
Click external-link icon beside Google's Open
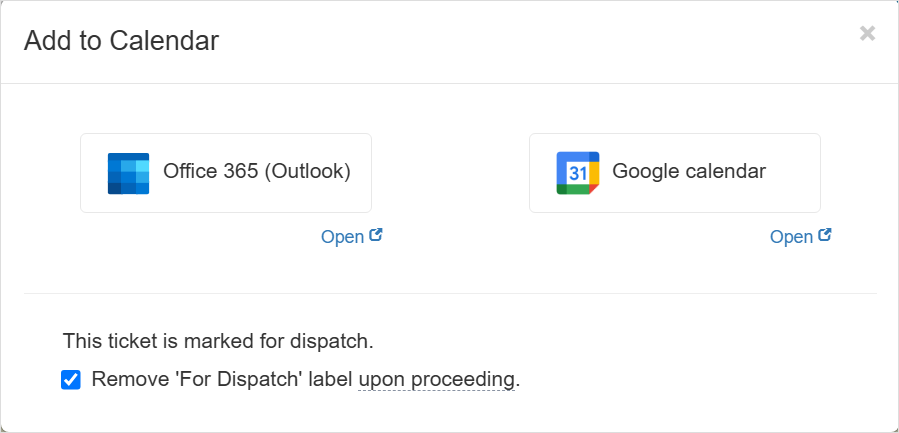[x=825, y=236]
